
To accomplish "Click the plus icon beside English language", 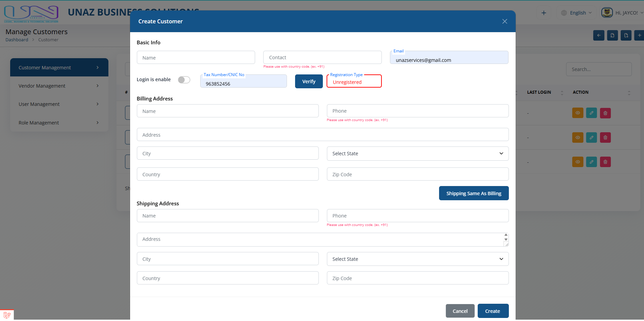I will point(544,13).
